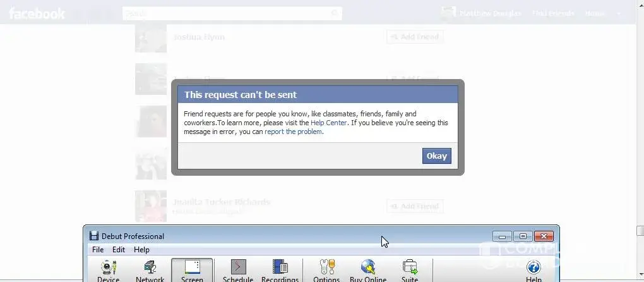The image size is (644, 282).
Task: Click the report the problem link
Action: pyautogui.click(x=294, y=132)
